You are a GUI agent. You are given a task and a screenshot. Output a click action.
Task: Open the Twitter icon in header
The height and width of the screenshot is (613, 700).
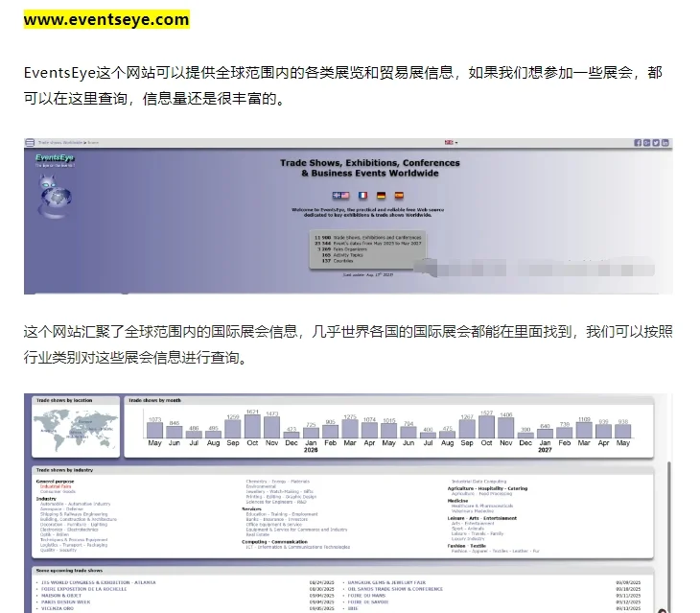click(x=656, y=143)
